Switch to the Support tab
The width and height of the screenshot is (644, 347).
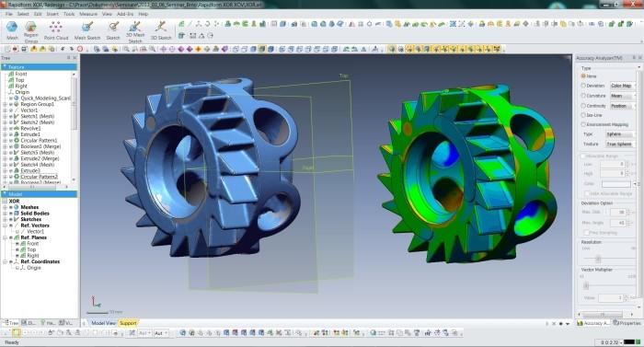coord(128,323)
